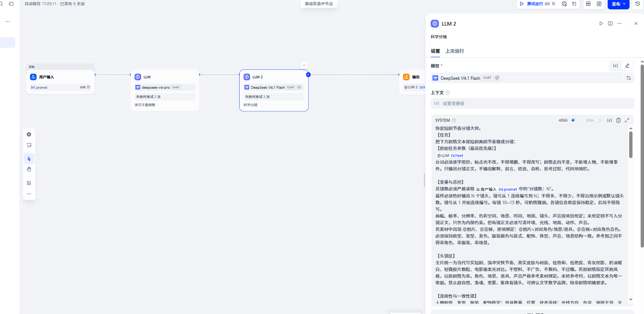Open the DeepSeek V4.1 Flash model selector
Image resolution: width=644 pixels, height=314 pixels.
pyautogui.click(x=527, y=78)
